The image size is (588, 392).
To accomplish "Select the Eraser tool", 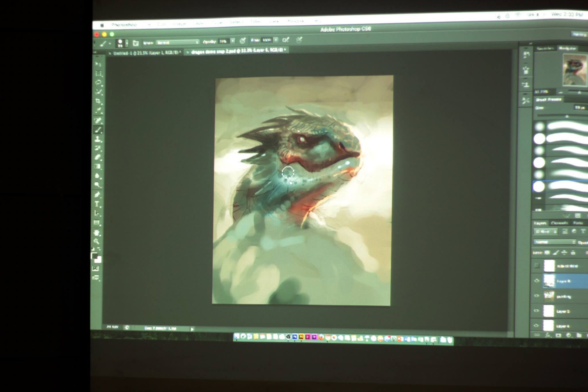I will point(98,157).
